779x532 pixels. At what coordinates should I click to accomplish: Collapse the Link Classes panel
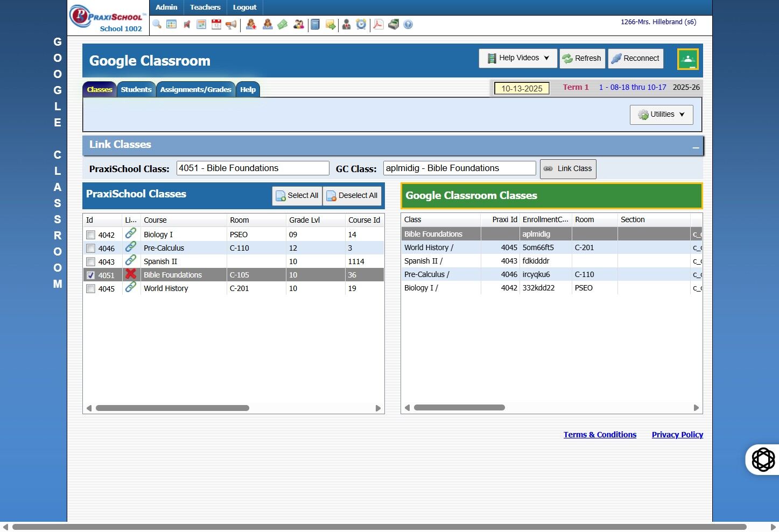[x=696, y=147]
